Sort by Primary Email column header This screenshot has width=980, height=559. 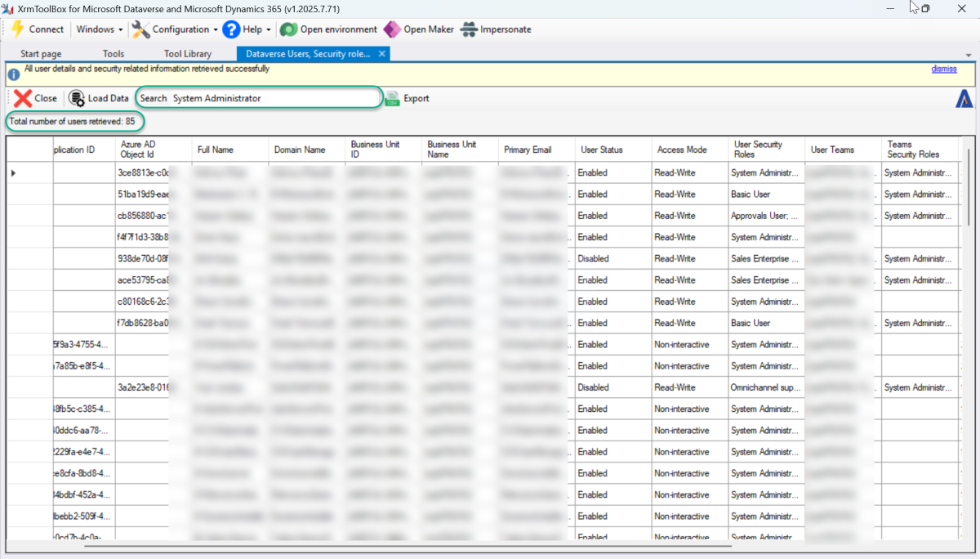click(537, 150)
